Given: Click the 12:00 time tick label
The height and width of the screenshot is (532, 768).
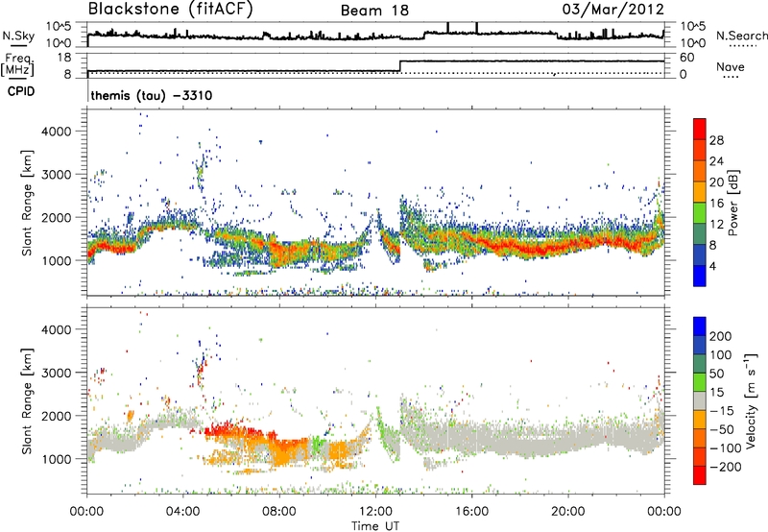Looking at the screenshot, I should (375, 512).
